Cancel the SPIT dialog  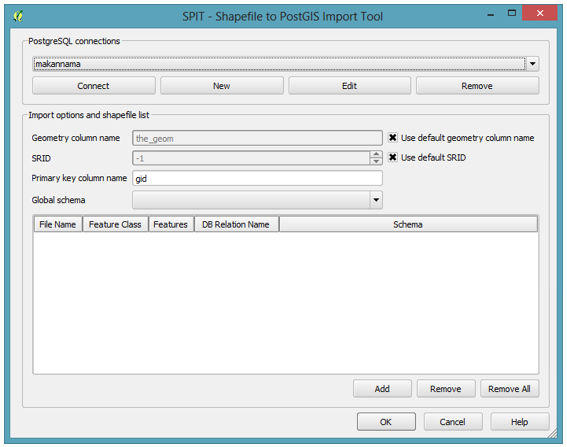[452, 422]
